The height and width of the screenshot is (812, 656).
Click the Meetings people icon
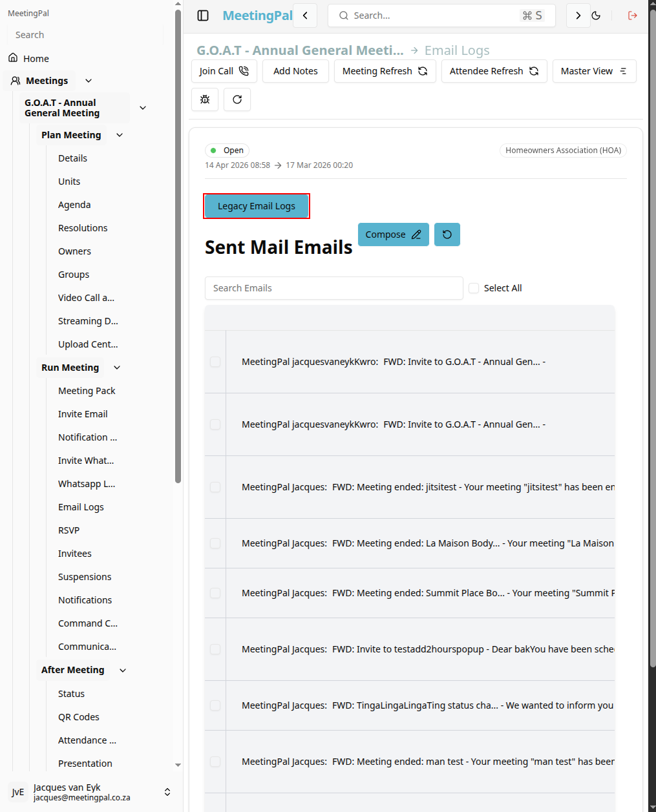(x=16, y=81)
